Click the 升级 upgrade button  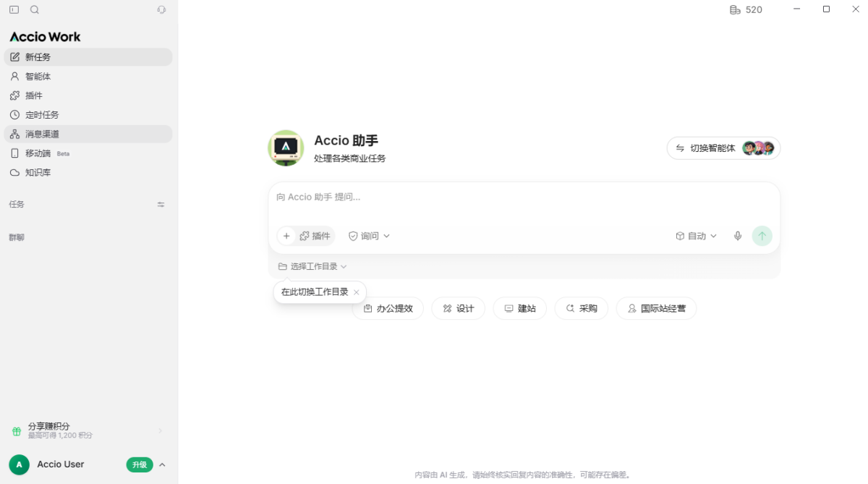point(140,464)
